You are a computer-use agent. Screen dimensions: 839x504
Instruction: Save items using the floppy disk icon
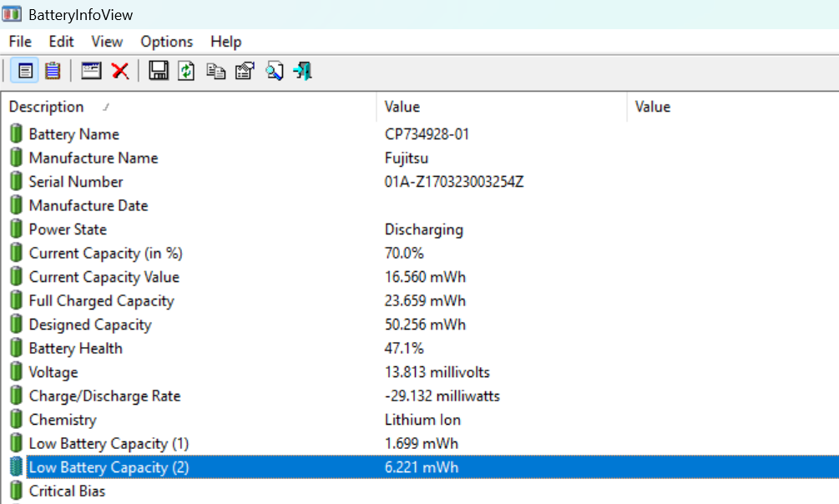tap(159, 71)
